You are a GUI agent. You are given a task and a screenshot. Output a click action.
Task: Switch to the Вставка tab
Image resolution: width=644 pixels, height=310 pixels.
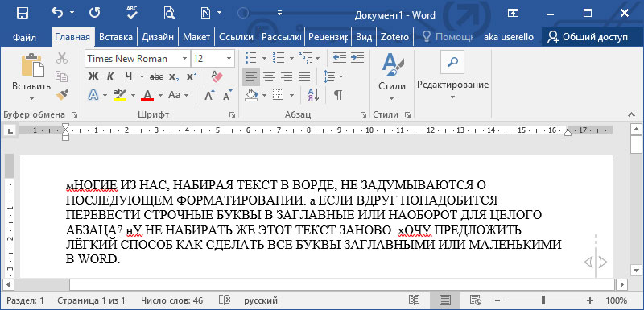pyautogui.click(x=116, y=37)
